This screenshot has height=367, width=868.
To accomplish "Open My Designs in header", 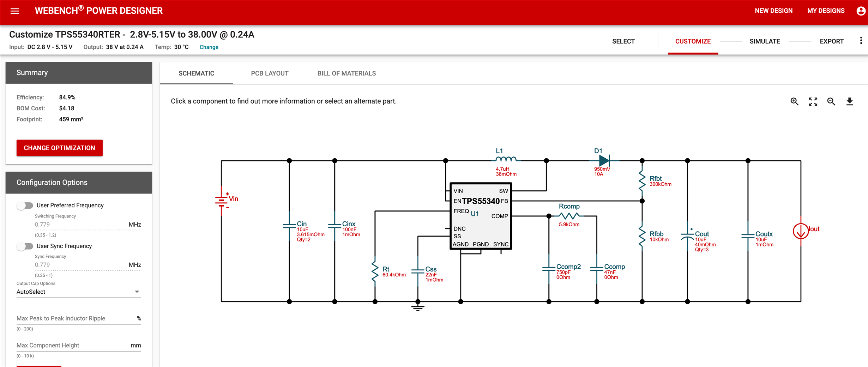I will pyautogui.click(x=826, y=11).
